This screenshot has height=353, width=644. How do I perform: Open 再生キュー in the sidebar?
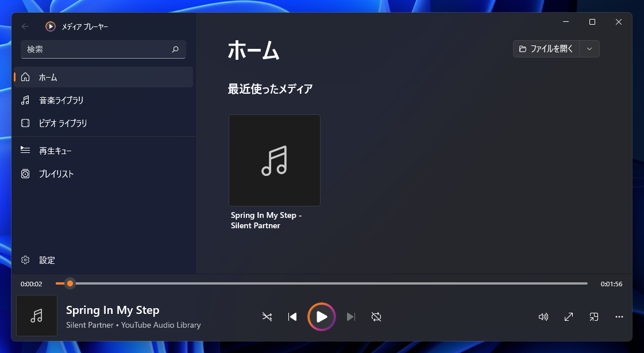pos(103,151)
